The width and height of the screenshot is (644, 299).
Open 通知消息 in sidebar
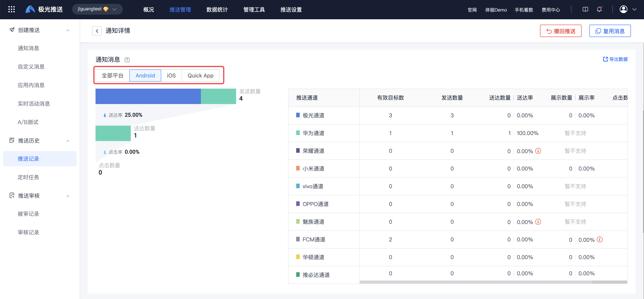28,48
